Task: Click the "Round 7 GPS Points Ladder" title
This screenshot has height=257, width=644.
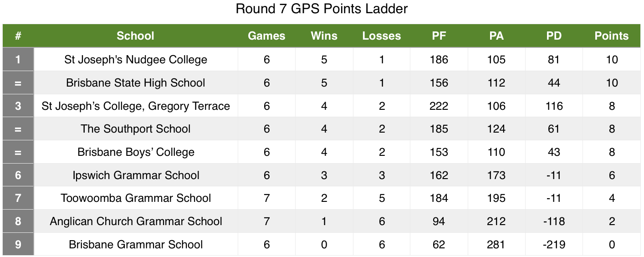Action: pos(322,9)
